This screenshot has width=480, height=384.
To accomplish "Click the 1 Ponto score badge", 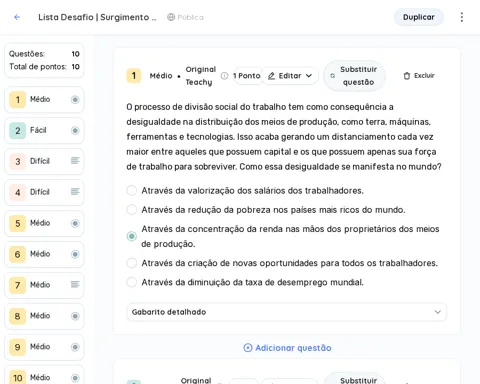I will [x=247, y=76].
